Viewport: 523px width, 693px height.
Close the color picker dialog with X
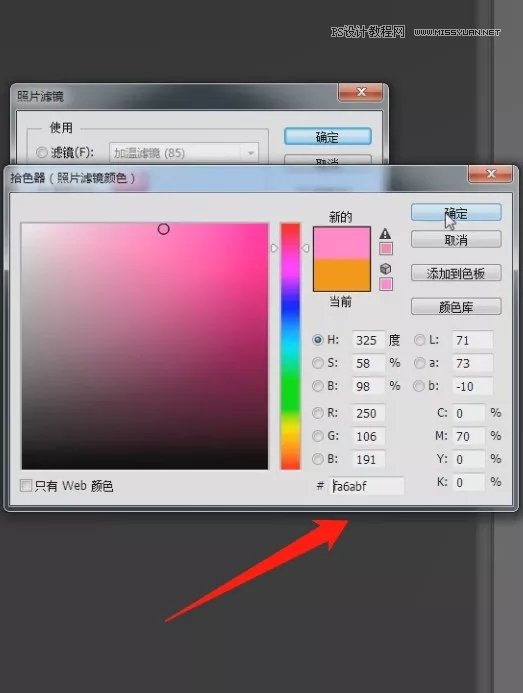pyautogui.click(x=490, y=174)
